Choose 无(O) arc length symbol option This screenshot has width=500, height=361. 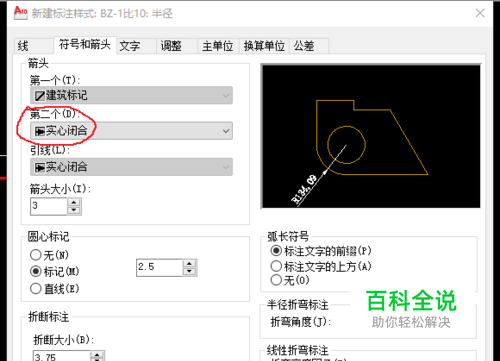(290, 280)
